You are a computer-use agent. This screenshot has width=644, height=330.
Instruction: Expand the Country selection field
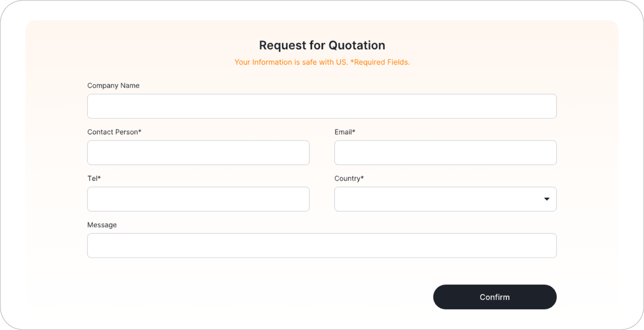445,199
